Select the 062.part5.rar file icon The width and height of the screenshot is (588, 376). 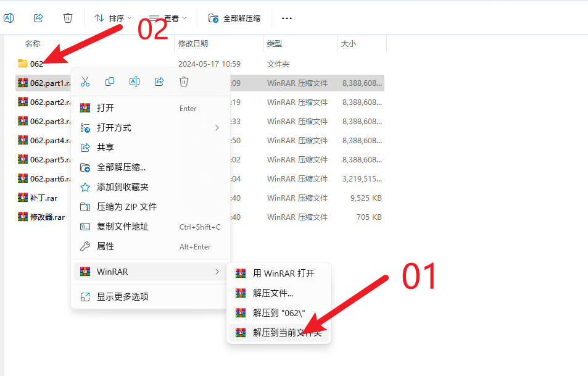[x=23, y=159]
